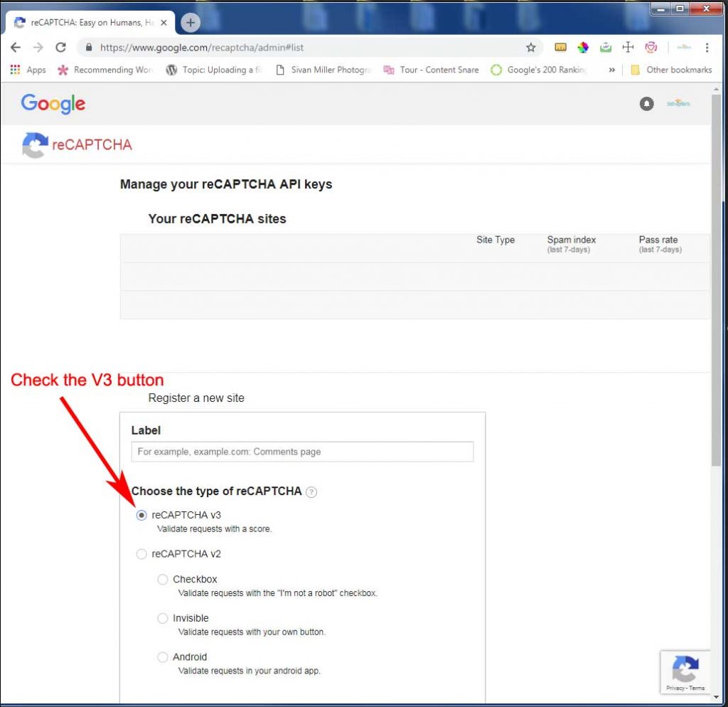Click the help question mark beside reCAPTCHA type
Viewport: 728px width, 707px height.
click(311, 492)
